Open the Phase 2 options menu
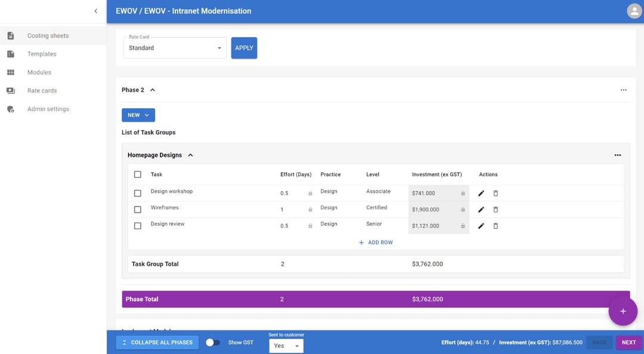Screen dimensions: 644x354 (623, 90)
